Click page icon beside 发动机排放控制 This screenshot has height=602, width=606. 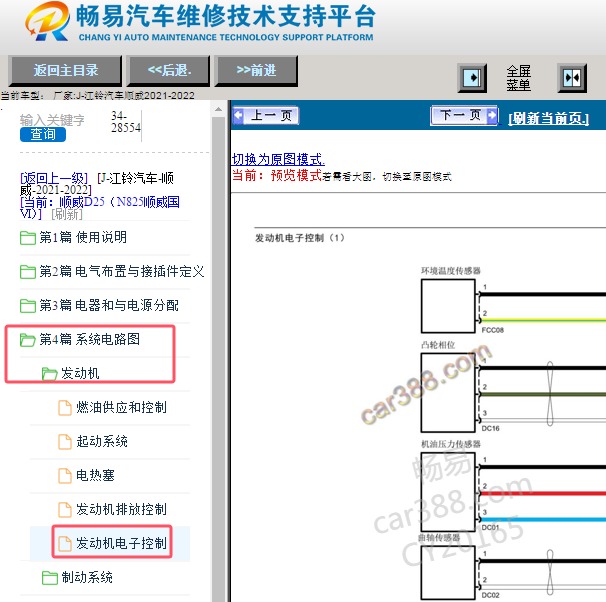click(x=65, y=510)
